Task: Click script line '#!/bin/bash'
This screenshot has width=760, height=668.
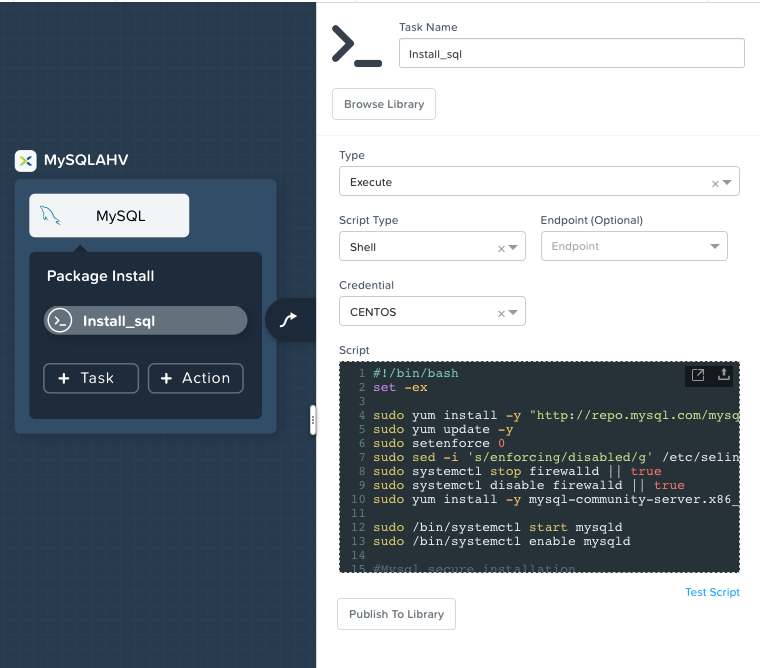Action: click(x=415, y=373)
